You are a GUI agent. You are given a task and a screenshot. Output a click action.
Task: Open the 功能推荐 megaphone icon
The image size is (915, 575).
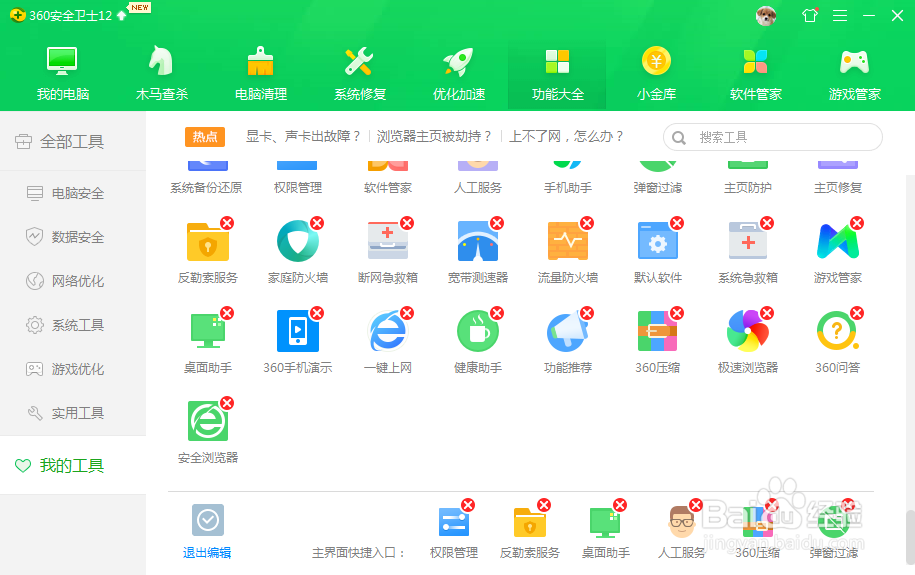[x=568, y=331]
